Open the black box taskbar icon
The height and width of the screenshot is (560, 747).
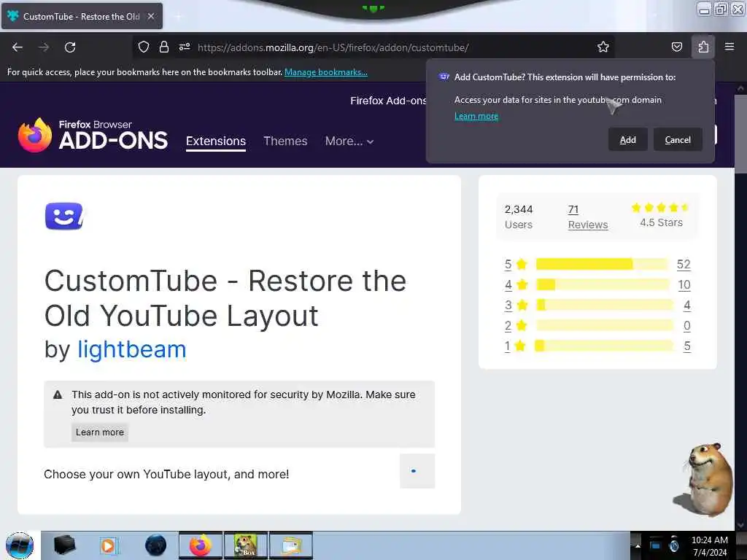(x=64, y=545)
